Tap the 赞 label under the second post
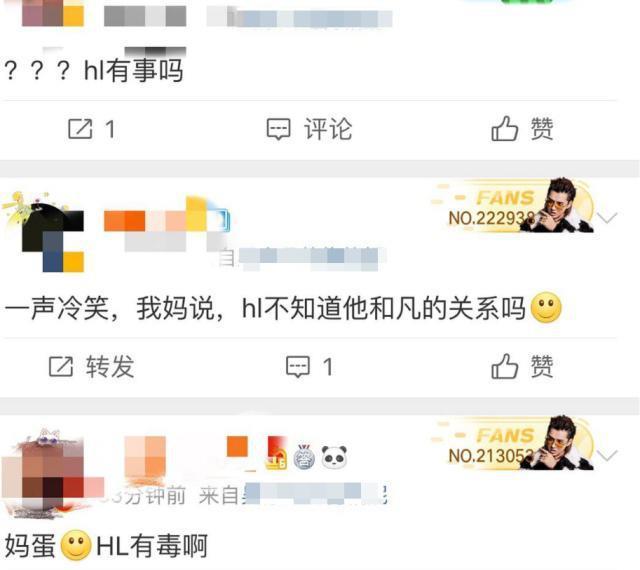Image resolution: width=640 pixels, height=570 pixels. (x=542, y=366)
